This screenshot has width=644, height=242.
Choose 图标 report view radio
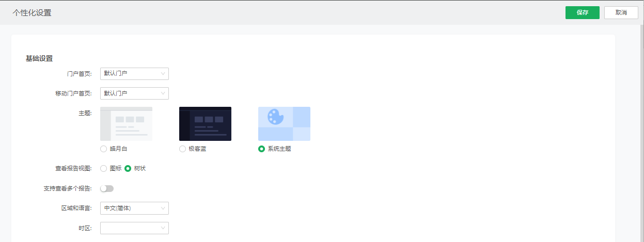(103, 168)
